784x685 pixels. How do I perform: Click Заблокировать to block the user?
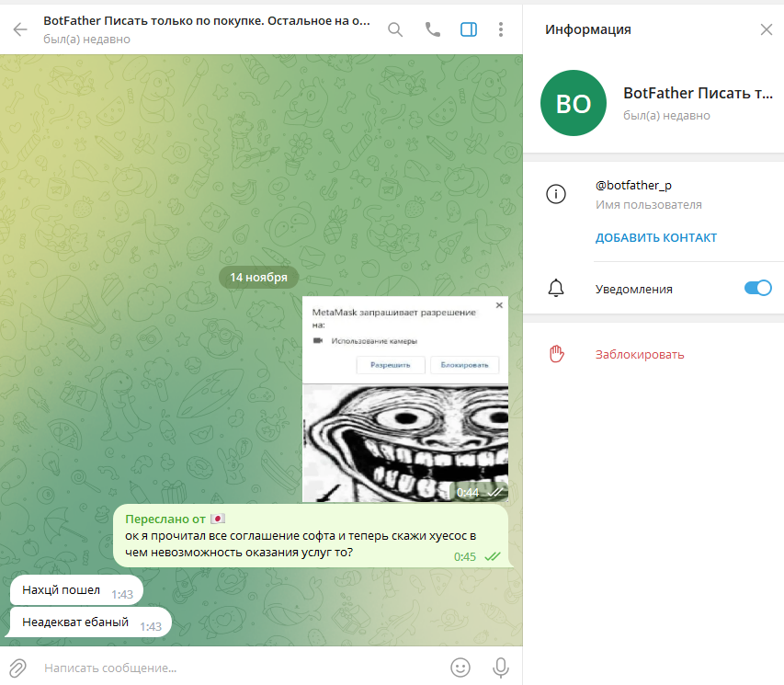click(x=640, y=355)
